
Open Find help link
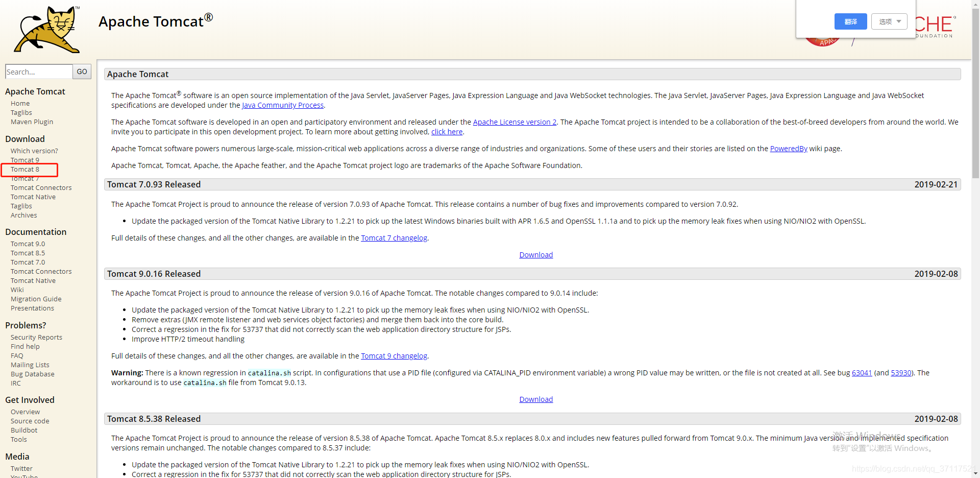pyautogui.click(x=25, y=346)
